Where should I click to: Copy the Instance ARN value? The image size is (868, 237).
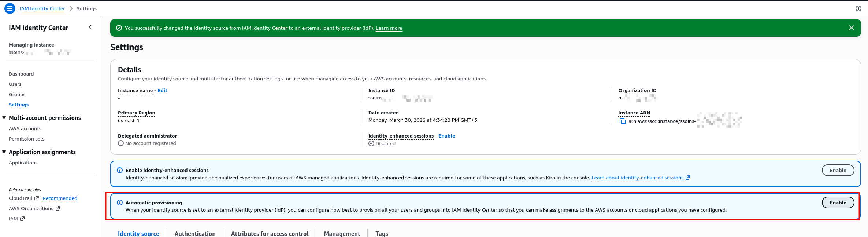[623, 121]
